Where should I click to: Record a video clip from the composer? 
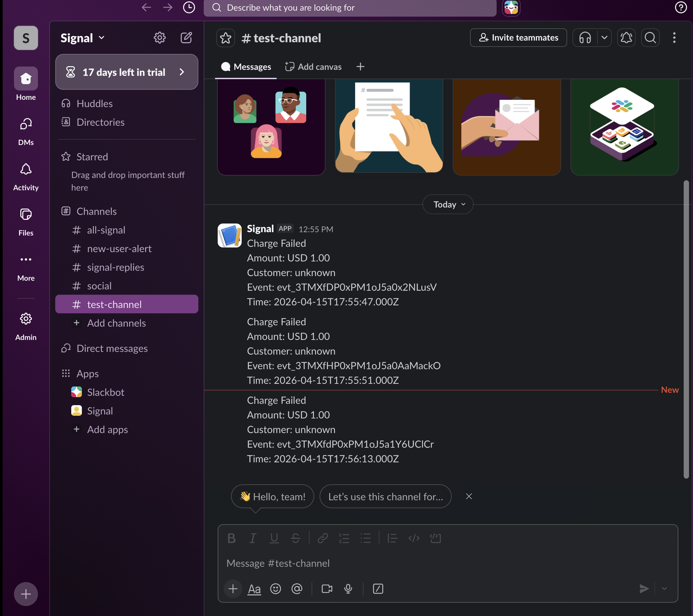pyautogui.click(x=327, y=589)
